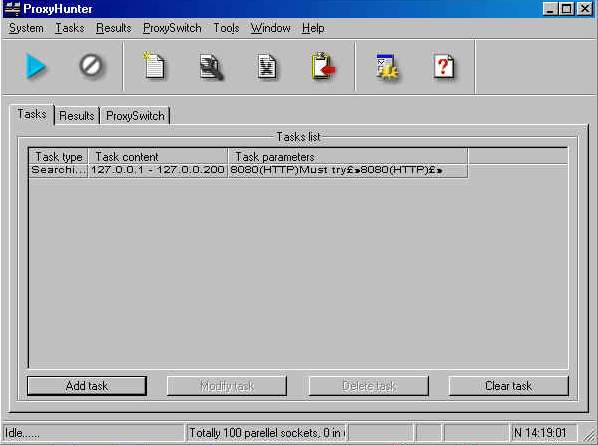
Task: Start tasks with the blue play icon
Action: tap(36, 66)
